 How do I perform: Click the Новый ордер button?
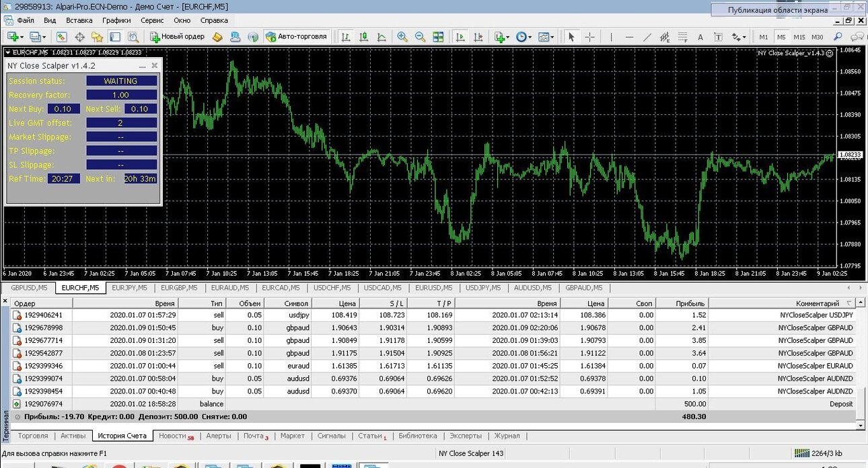[177, 36]
